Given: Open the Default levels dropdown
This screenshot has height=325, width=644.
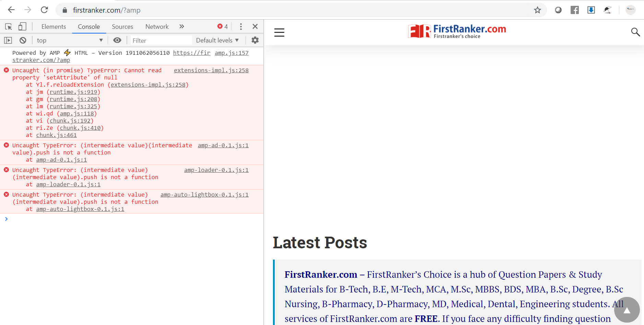Looking at the screenshot, I should (x=217, y=40).
